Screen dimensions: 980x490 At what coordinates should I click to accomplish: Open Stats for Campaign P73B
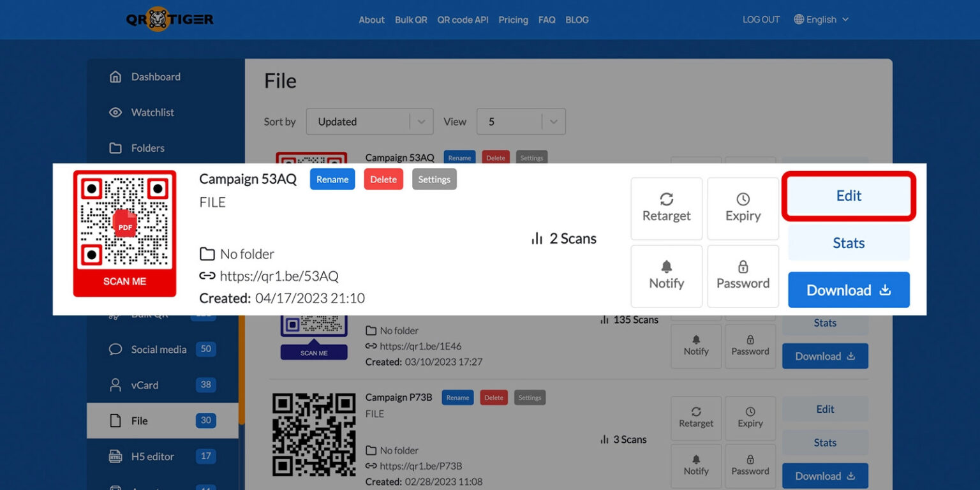pyautogui.click(x=825, y=443)
